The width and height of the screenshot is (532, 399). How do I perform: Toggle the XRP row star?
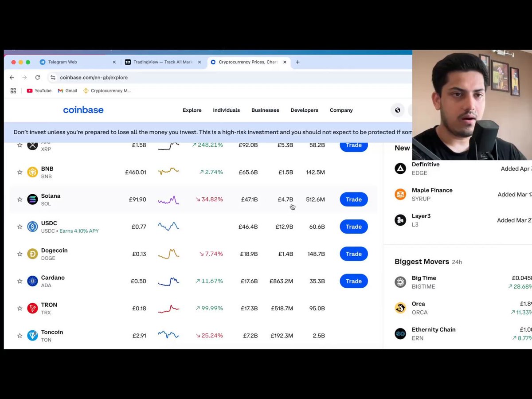tap(20, 145)
